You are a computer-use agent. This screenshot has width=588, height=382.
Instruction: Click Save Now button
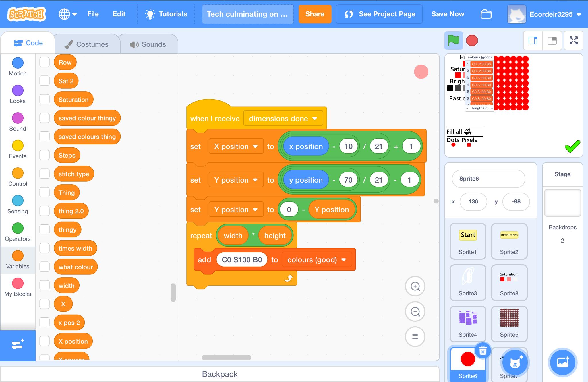pyautogui.click(x=447, y=14)
